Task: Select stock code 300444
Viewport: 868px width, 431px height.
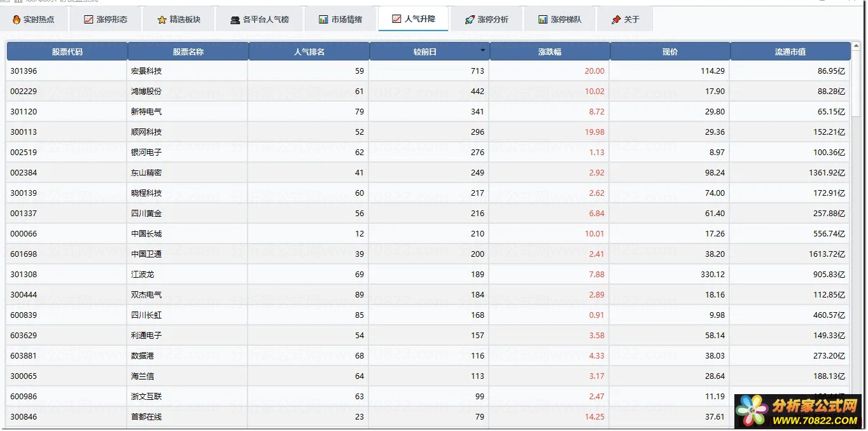Action: pos(24,295)
